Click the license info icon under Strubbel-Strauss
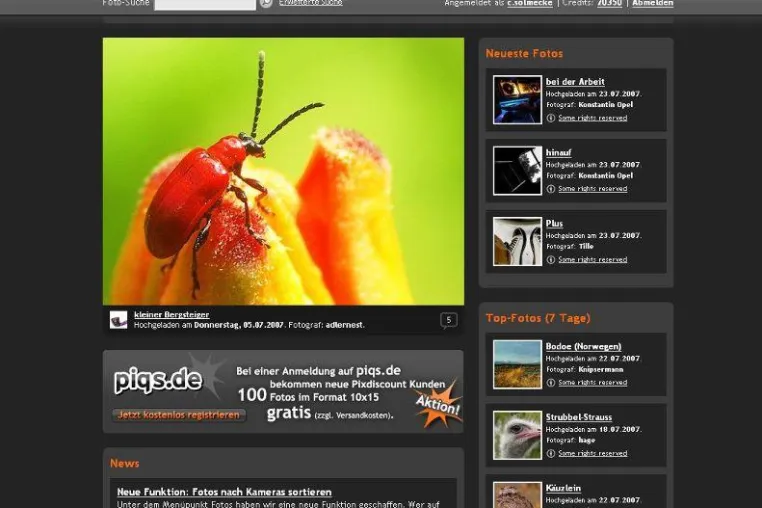This screenshot has width=762, height=508. pos(551,454)
